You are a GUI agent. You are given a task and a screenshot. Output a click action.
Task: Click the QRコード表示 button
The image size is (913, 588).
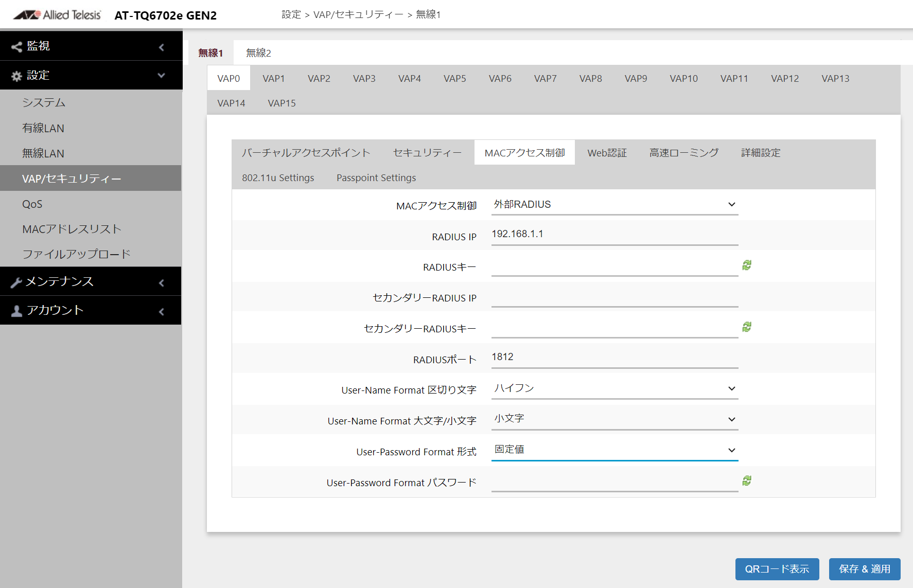pos(777,569)
